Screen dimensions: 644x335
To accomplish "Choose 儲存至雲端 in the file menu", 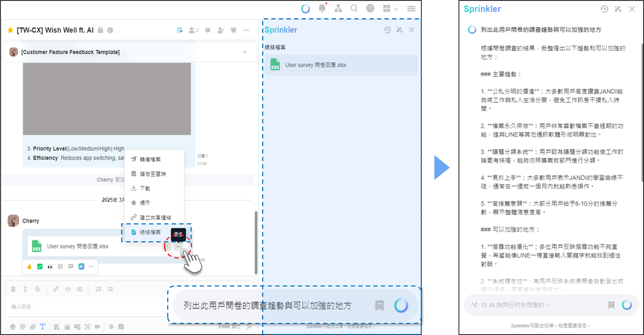I will tap(154, 174).
